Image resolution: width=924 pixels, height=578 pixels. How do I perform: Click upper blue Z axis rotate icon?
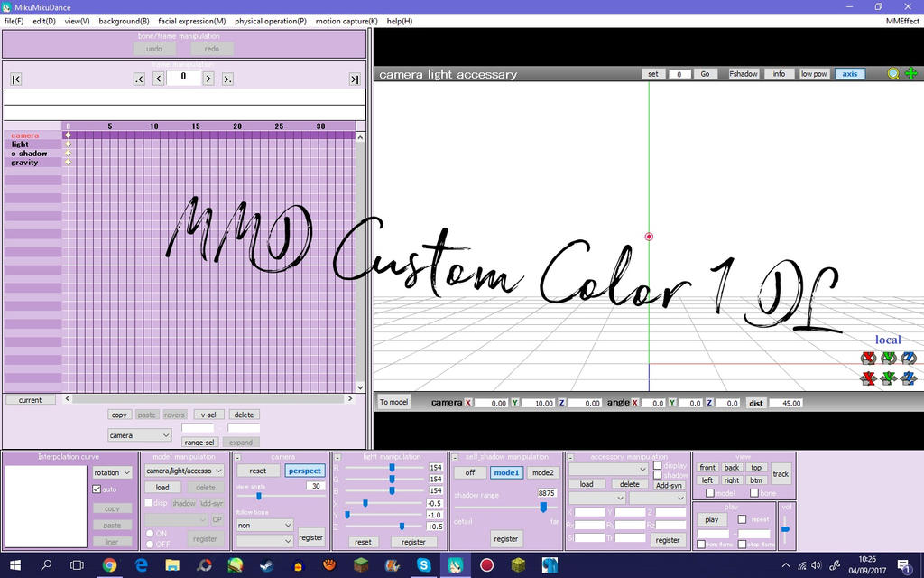(x=909, y=358)
